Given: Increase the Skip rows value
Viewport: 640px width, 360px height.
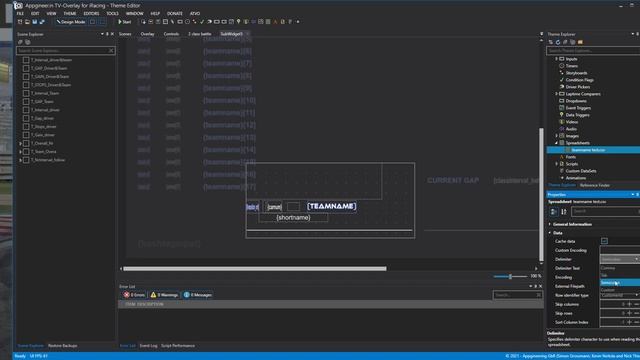Looking at the screenshot, I should coord(629,313).
